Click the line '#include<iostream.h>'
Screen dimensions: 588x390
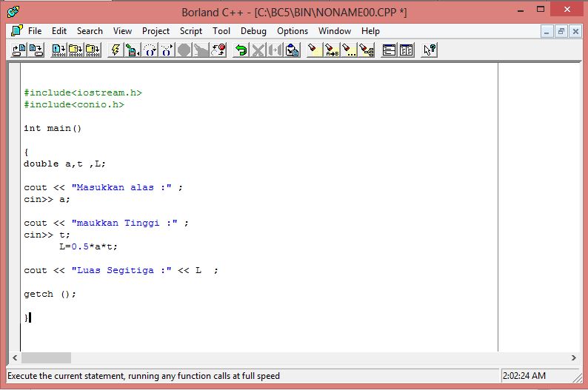pyautogui.click(x=83, y=93)
